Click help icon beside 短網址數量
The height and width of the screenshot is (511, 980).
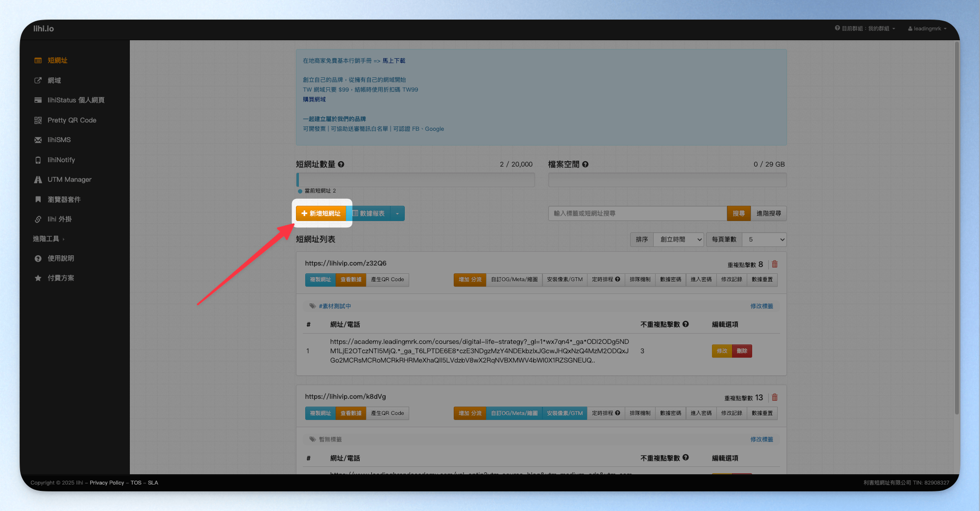pos(341,165)
